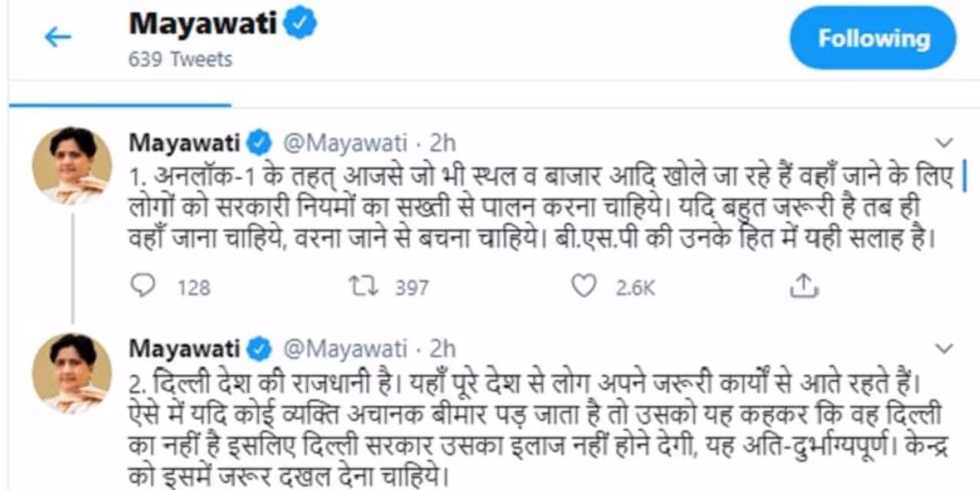980x490 pixels.
Task: Like the tweet with 2.6K likes
Action: (584, 286)
